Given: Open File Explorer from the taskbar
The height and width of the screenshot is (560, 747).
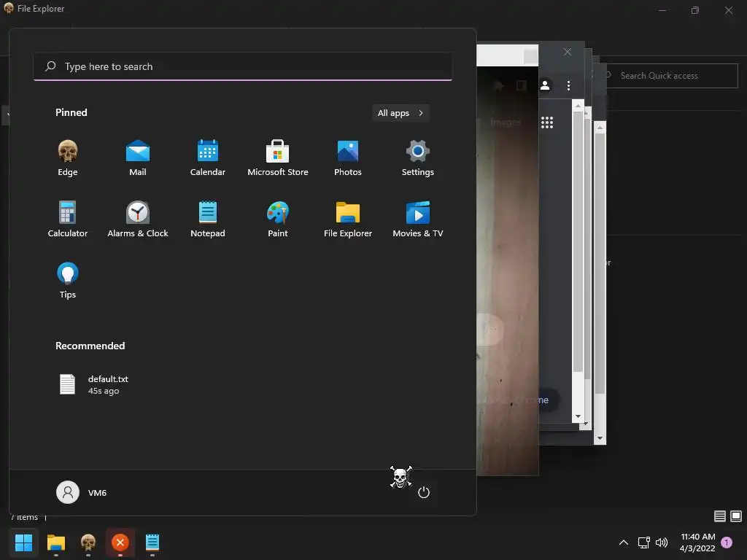Looking at the screenshot, I should pyautogui.click(x=55, y=542).
